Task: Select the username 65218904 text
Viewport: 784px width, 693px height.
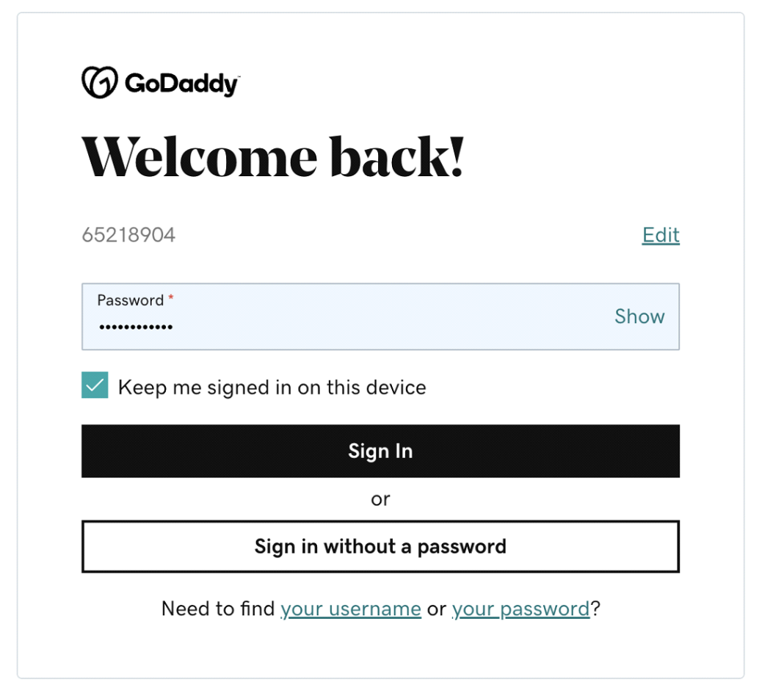Action: (128, 235)
